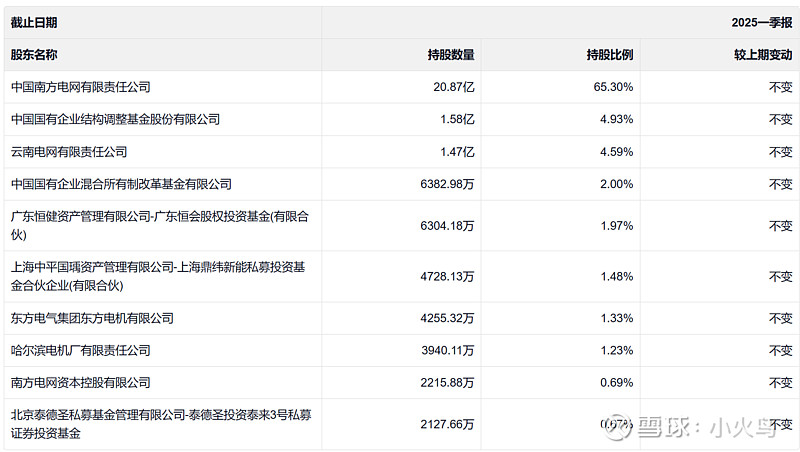Select the 1.23% holding ratio

point(616,350)
